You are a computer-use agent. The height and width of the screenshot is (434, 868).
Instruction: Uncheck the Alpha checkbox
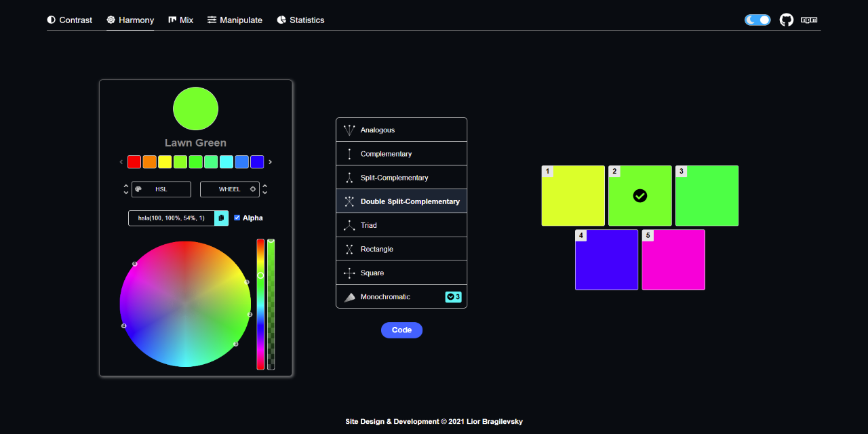pyautogui.click(x=237, y=217)
